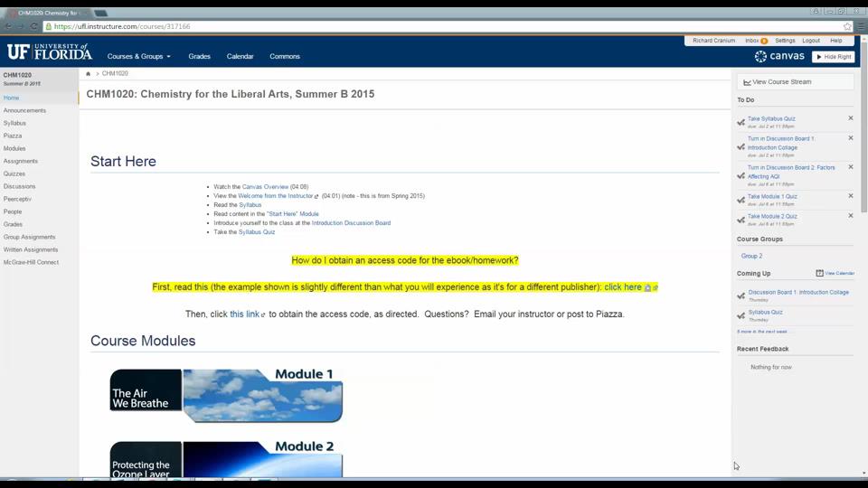Click the Canvas logo in the header
The height and width of the screenshot is (488, 868).
pyautogui.click(x=779, y=56)
